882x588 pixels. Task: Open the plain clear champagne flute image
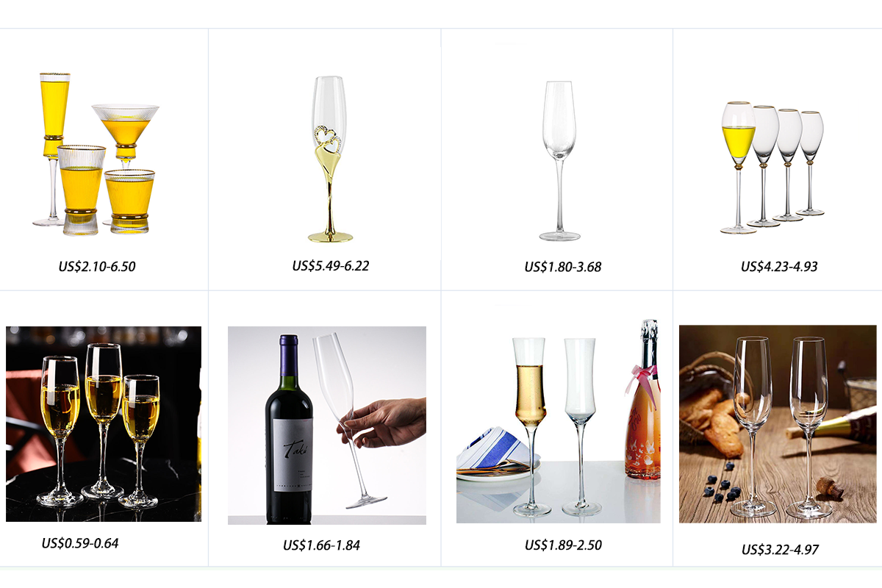pyautogui.click(x=559, y=160)
